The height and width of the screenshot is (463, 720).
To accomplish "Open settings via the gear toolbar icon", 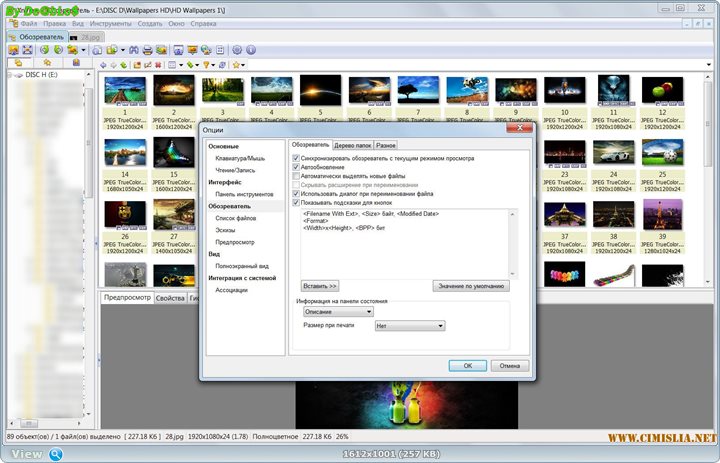I will (237, 49).
